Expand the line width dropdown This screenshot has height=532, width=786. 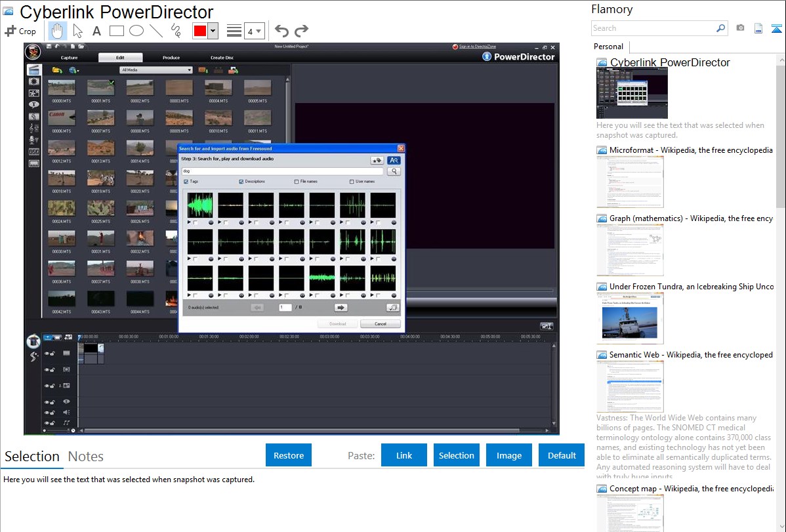[x=259, y=31]
